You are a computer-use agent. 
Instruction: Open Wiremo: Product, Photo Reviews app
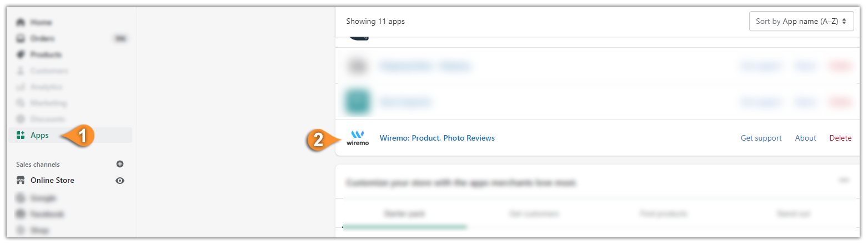[437, 138]
